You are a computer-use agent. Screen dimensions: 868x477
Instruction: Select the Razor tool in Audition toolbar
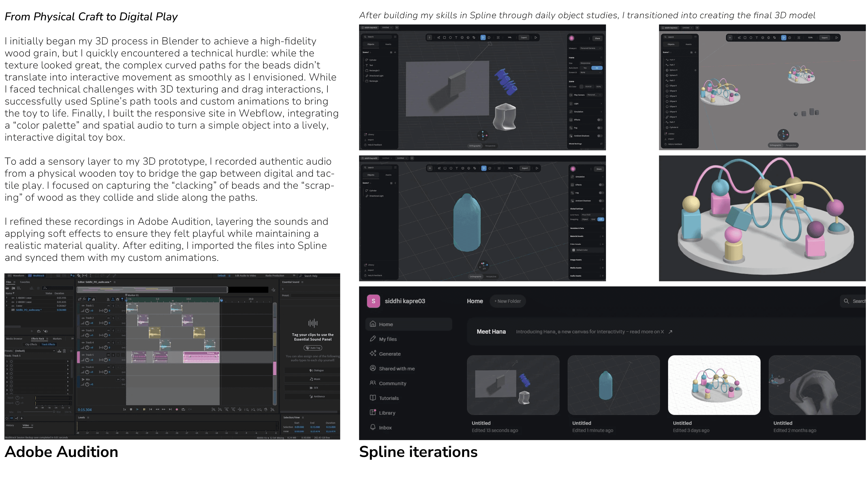click(x=79, y=276)
